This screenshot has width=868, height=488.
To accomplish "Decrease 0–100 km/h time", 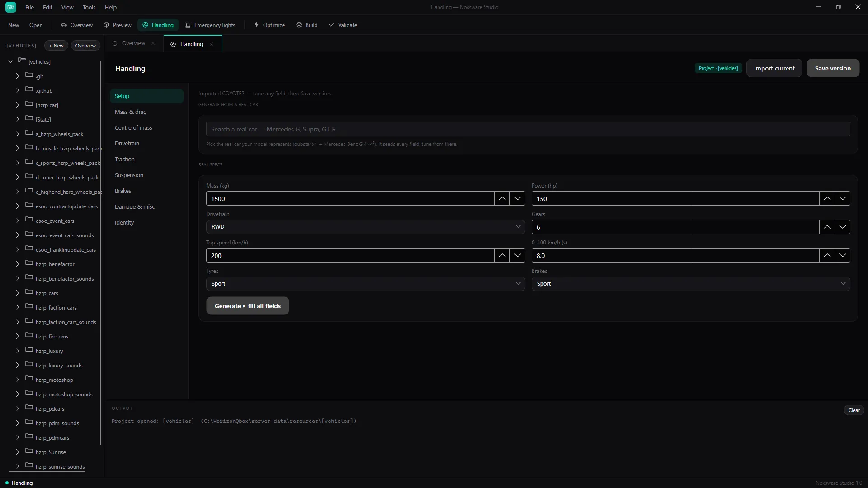I will click(x=843, y=256).
